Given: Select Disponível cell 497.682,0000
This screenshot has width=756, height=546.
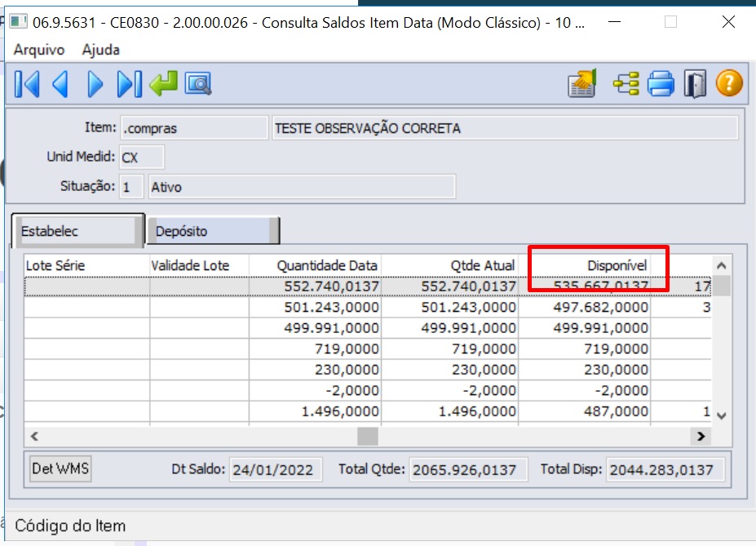Looking at the screenshot, I should click(585, 307).
